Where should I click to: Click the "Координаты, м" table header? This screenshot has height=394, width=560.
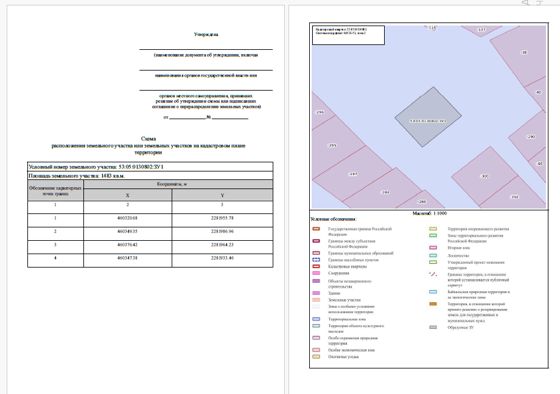[178, 184]
